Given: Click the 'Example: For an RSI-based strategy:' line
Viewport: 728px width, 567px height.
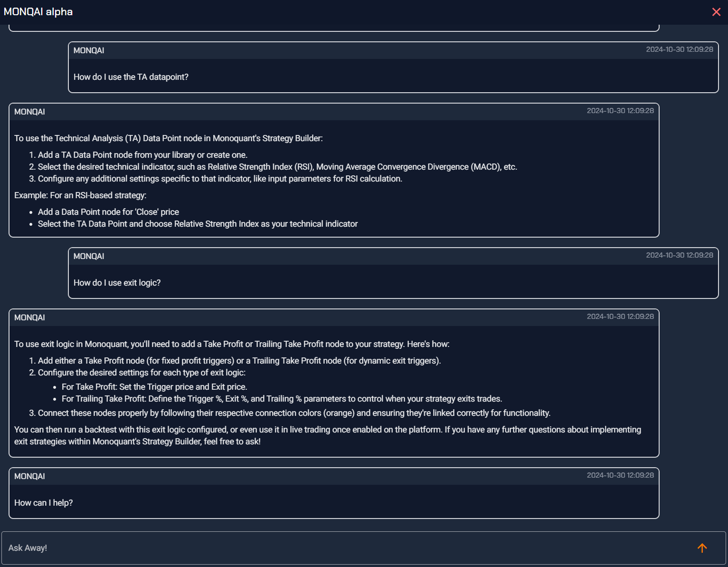Looking at the screenshot, I should pos(80,195).
